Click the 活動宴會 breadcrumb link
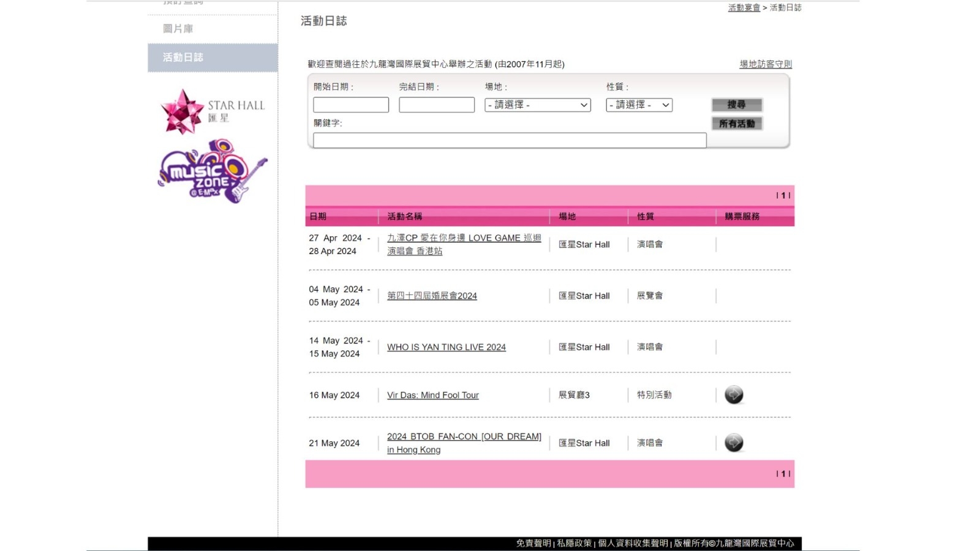980x551 pixels. 744,7
